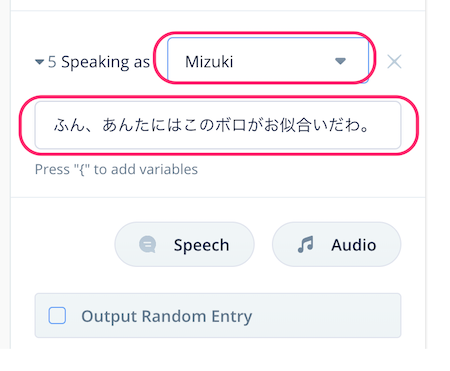This screenshot has width=450, height=371.
Task: Remove speak entry 5 with the X icon
Action: 394,62
